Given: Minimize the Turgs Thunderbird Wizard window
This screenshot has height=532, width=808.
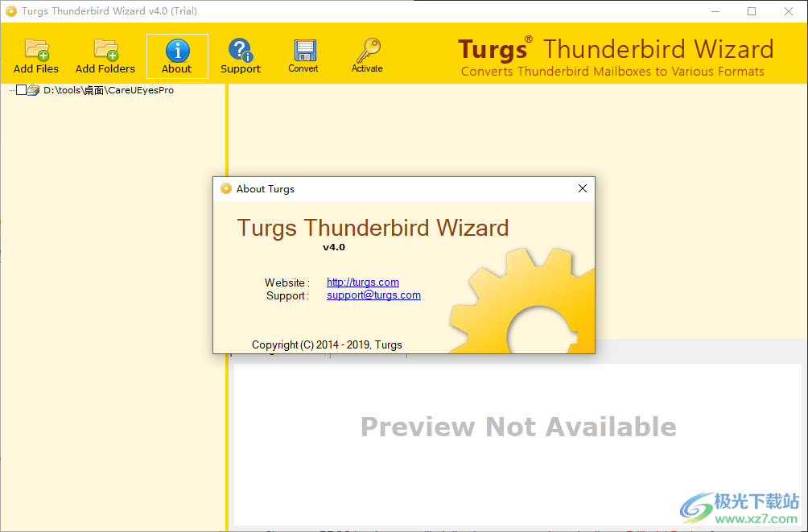Looking at the screenshot, I should pyautogui.click(x=715, y=11).
